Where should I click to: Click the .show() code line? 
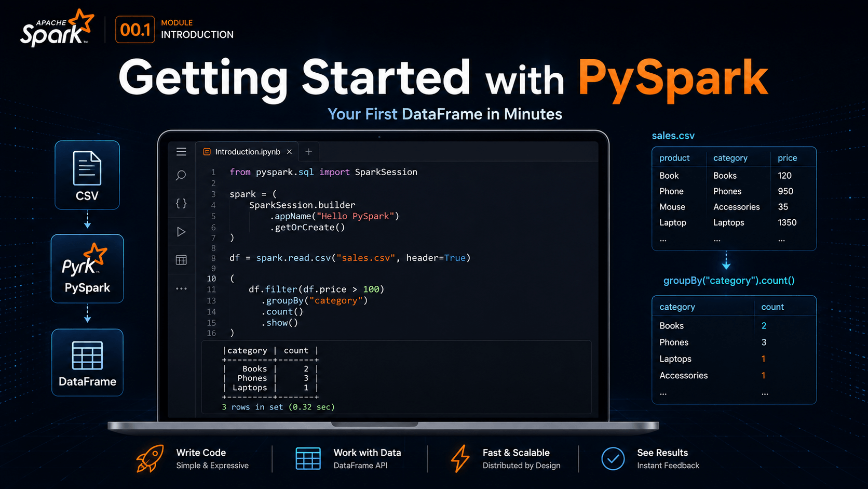tap(279, 323)
